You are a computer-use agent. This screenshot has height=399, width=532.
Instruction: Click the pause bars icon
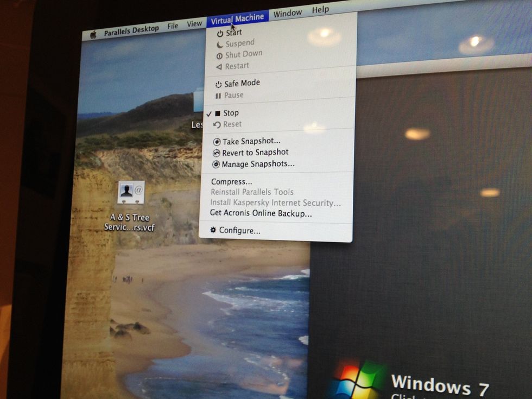(x=218, y=96)
